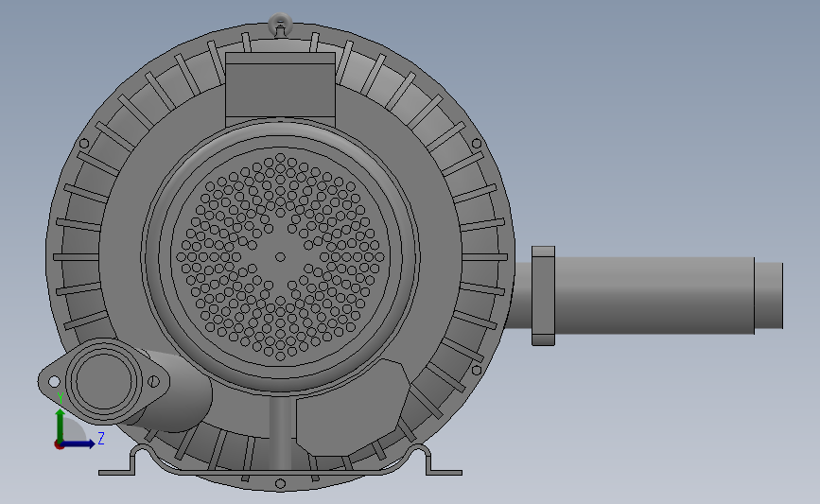Click the Y axis label text

(x=61, y=398)
